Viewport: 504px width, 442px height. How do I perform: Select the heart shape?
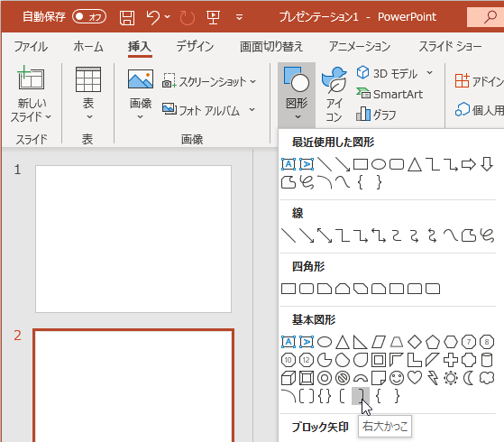click(415, 378)
